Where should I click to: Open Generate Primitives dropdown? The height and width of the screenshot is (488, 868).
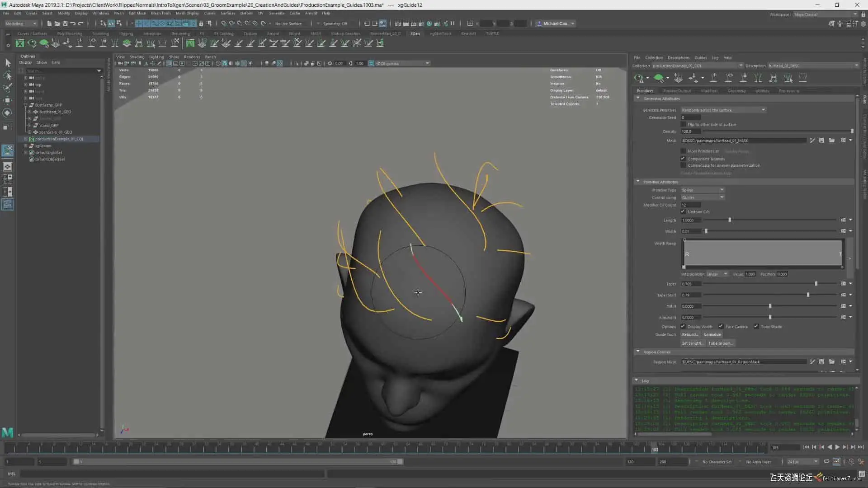[x=723, y=110]
